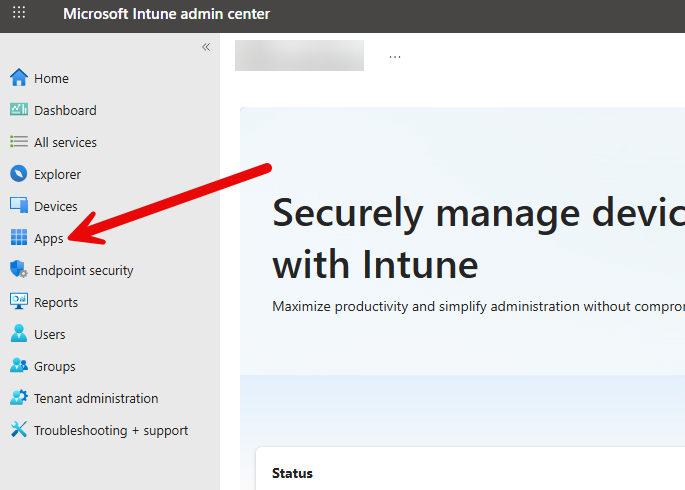Click the Explorer compass icon
Image resolution: width=685 pixels, height=490 pixels.
[x=18, y=174]
